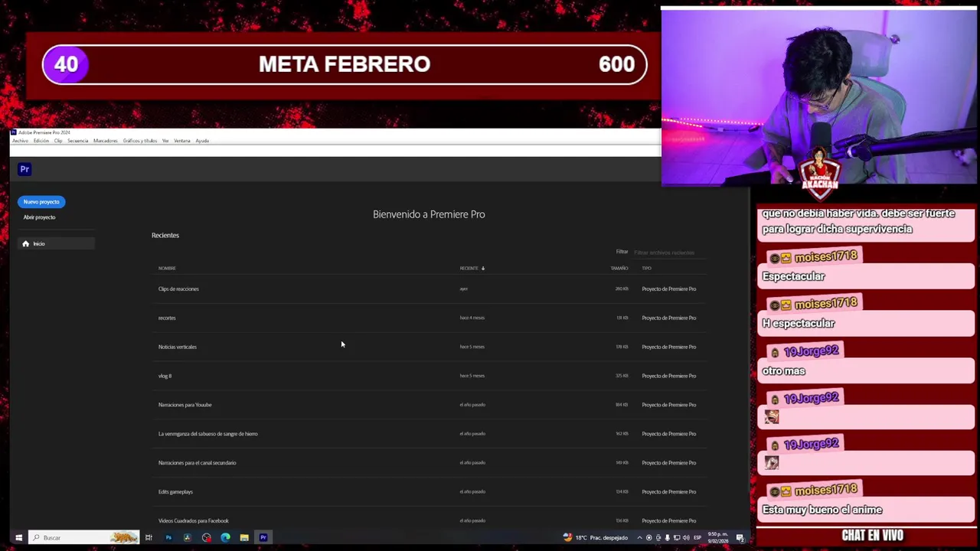Viewport: 980px width, 551px height.
Task: Open network settings tray icon
Action: [x=677, y=538]
